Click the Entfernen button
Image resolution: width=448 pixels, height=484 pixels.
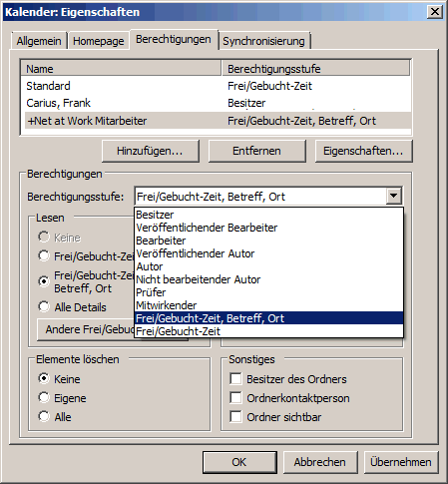pos(256,151)
